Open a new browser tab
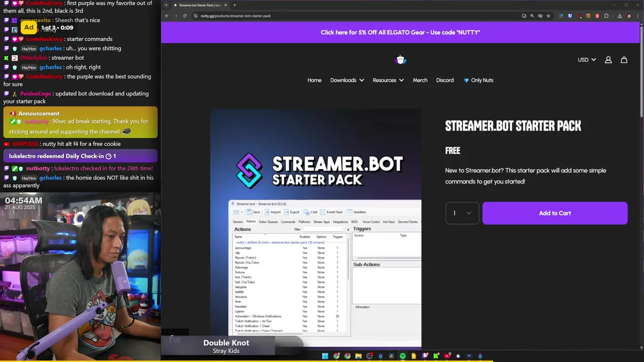Viewport: 644px width, 362px height. [x=234, y=5]
